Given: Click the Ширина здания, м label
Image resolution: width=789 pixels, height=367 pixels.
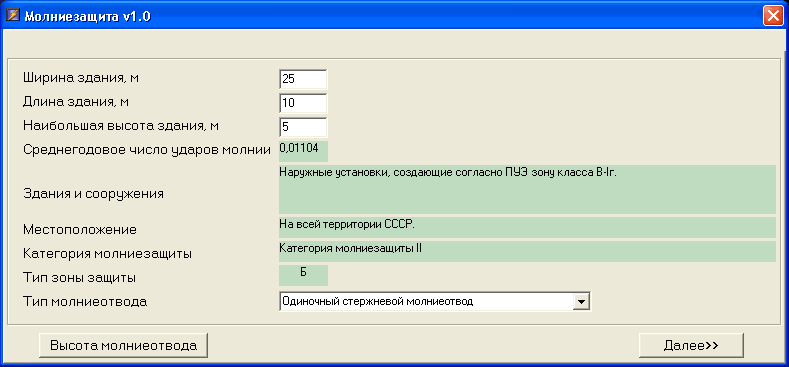Looking at the screenshot, I should tap(81, 78).
